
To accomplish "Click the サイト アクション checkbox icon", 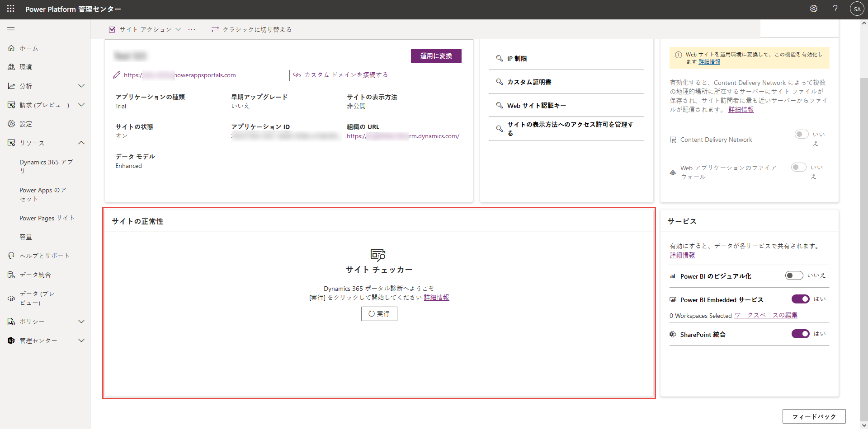I will click(x=112, y=29).
